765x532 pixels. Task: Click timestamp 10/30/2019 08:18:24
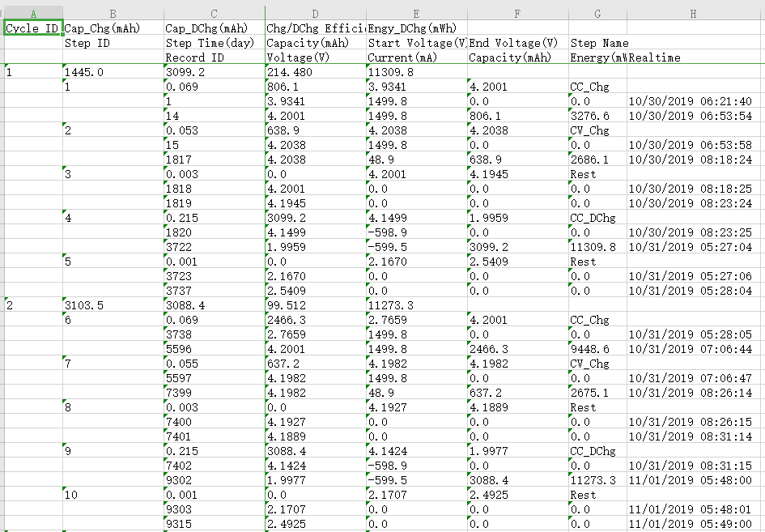(x=693, y=159)
